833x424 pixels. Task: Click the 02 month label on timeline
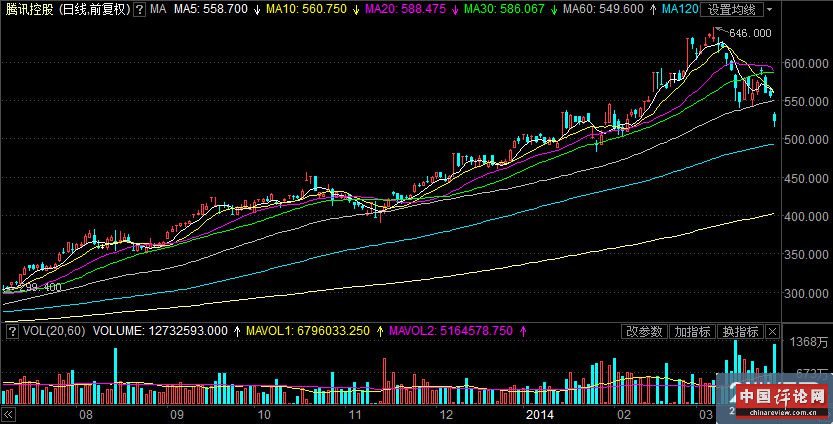(624, 415)
